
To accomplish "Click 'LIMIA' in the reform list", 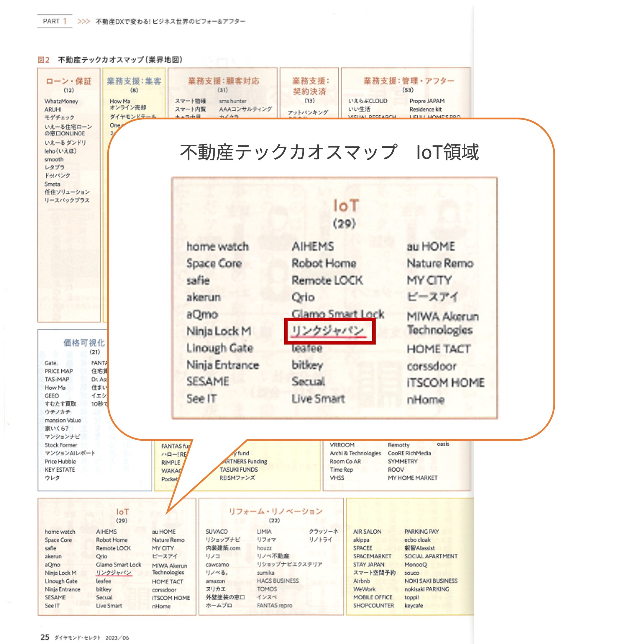I will point(264,532).
